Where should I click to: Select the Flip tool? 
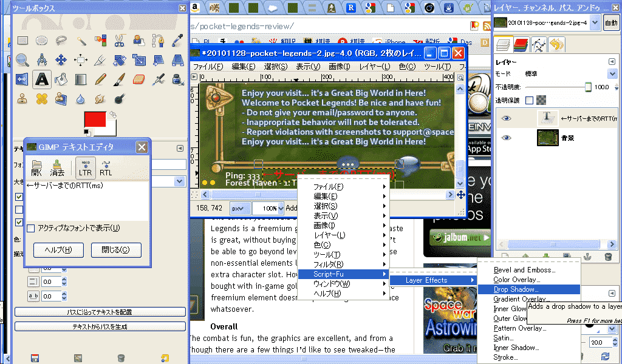pyautogui.click(x=22, y=79)
